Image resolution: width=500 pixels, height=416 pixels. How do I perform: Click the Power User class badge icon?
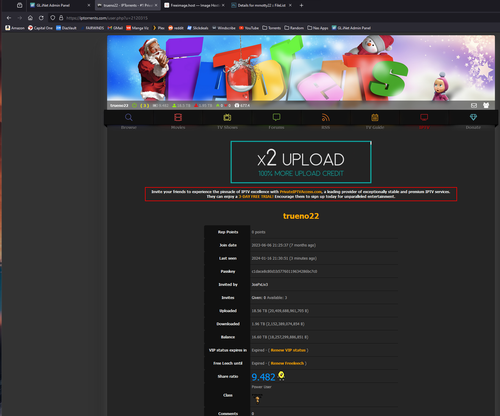tap(257, 399)
